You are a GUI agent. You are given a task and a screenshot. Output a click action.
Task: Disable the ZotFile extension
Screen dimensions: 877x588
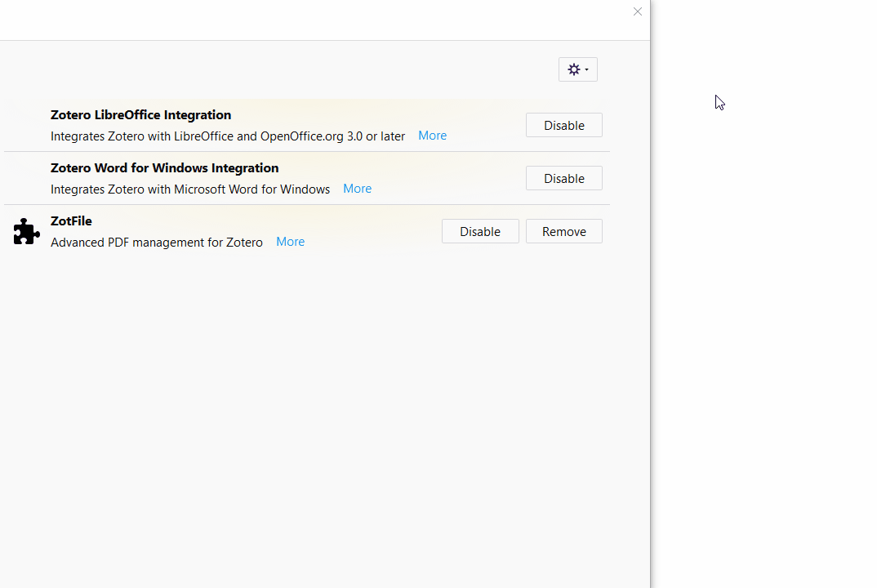click(480, 231)
